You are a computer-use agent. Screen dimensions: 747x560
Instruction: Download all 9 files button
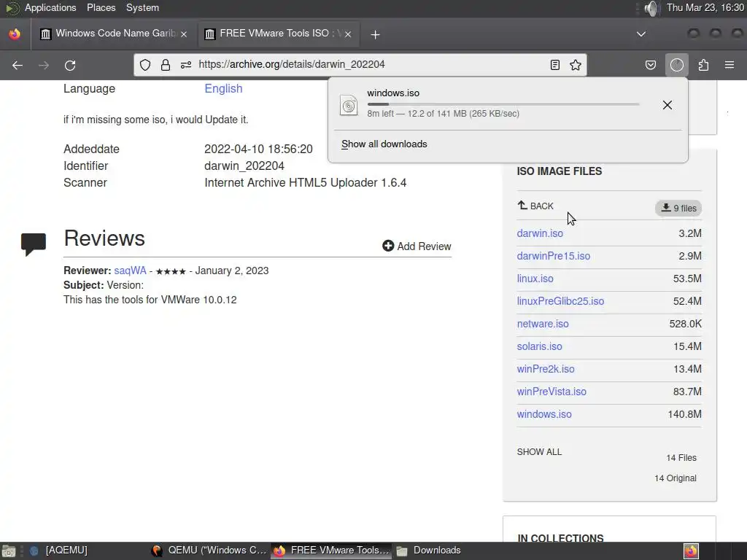(x=678, y=208)
